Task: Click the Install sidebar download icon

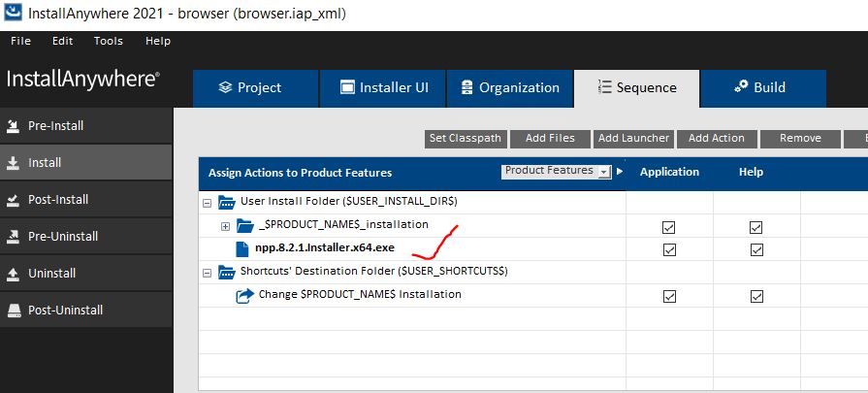Action: pos(14,163)
